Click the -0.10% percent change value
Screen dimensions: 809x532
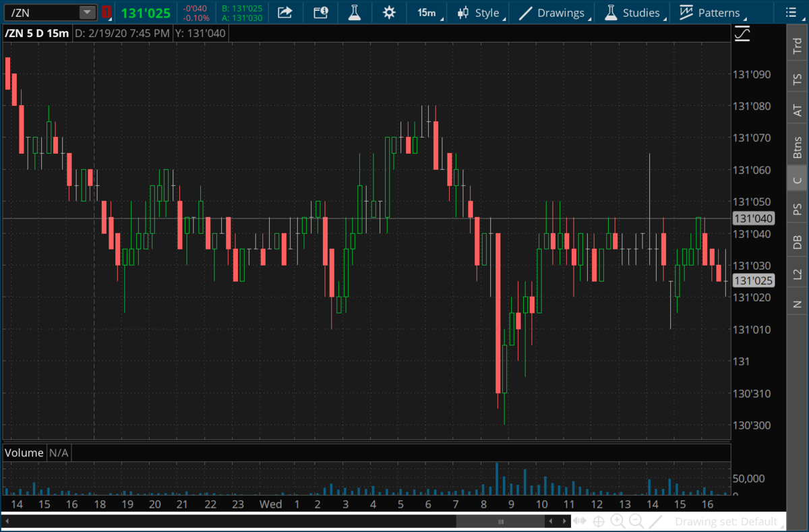click(x=196, y=18)
